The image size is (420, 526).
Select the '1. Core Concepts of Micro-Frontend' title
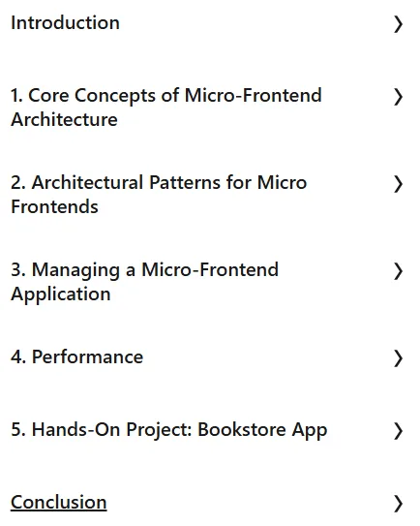tap(166, 96)
